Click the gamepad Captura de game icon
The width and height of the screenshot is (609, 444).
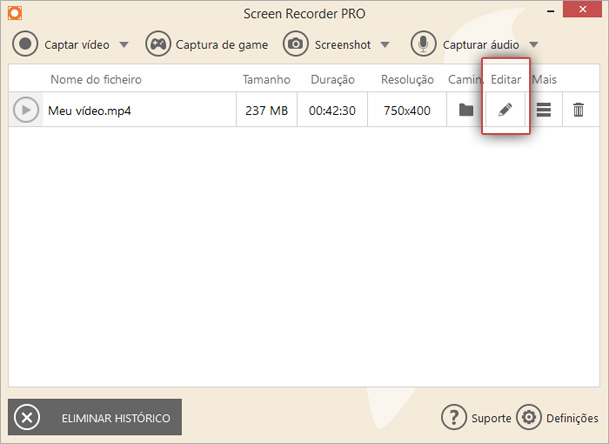coord(158,44)
